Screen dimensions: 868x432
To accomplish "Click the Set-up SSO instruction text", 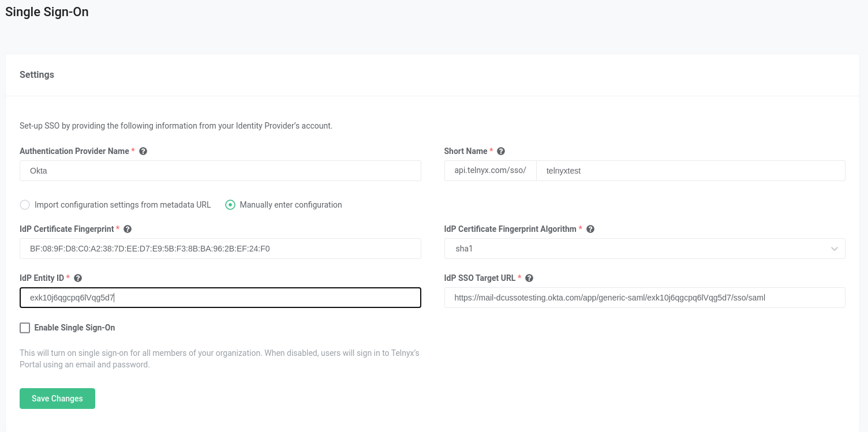I will click(x=176, y=126).
